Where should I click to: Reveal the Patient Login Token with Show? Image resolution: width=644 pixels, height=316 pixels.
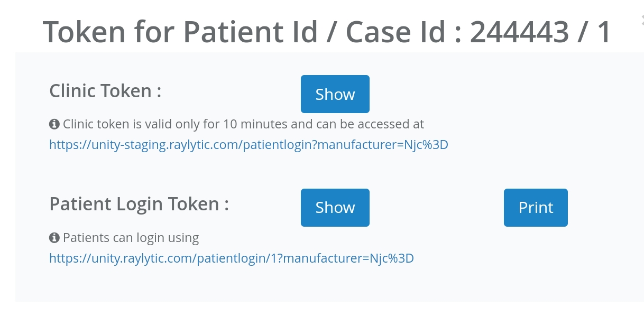coord(335,208)
